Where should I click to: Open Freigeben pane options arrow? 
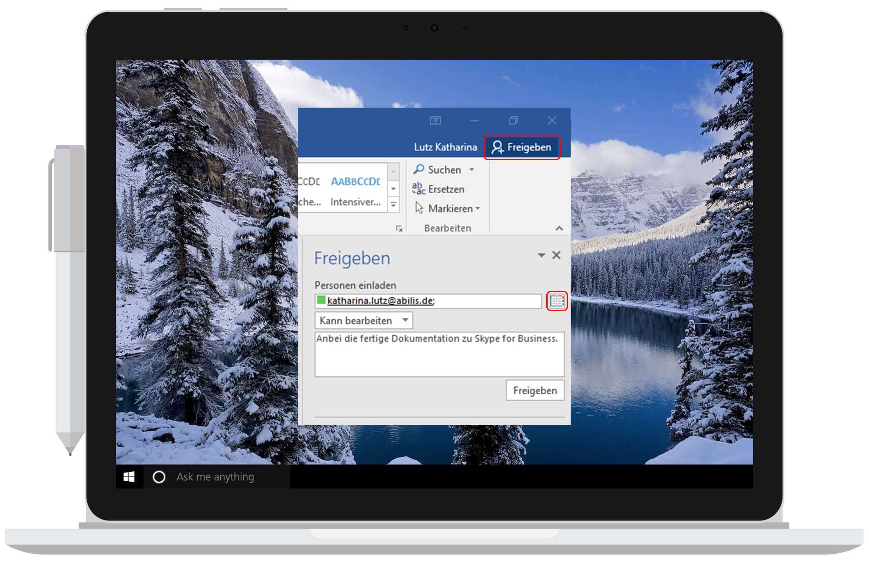541,255
